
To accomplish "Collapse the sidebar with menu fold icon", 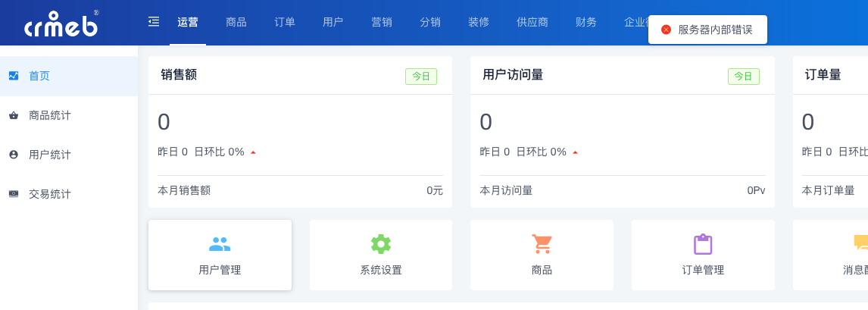I will (x=154, y=21).
